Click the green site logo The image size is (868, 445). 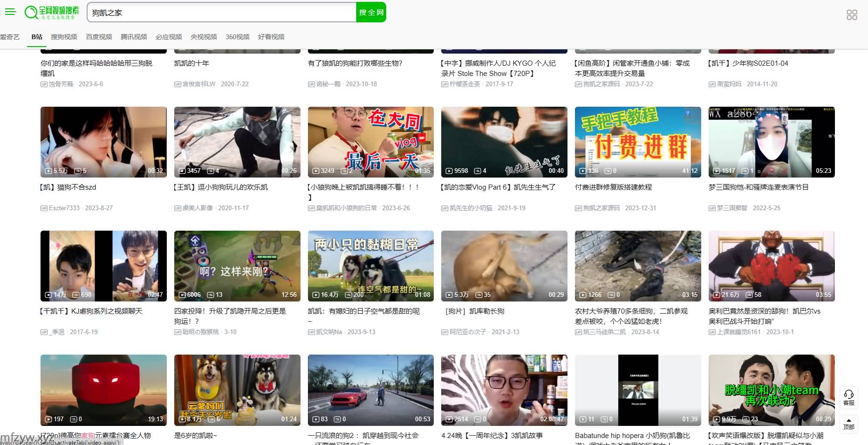52,12
